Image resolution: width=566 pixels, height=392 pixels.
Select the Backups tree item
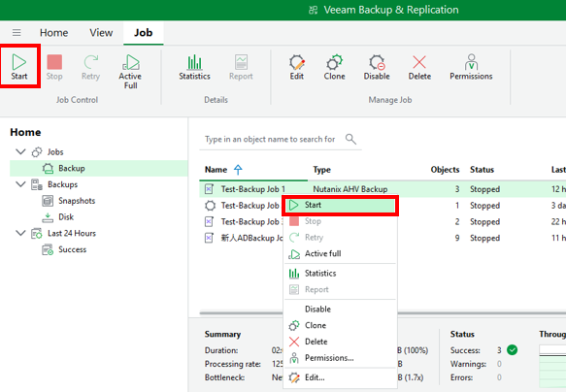point(62,184)
